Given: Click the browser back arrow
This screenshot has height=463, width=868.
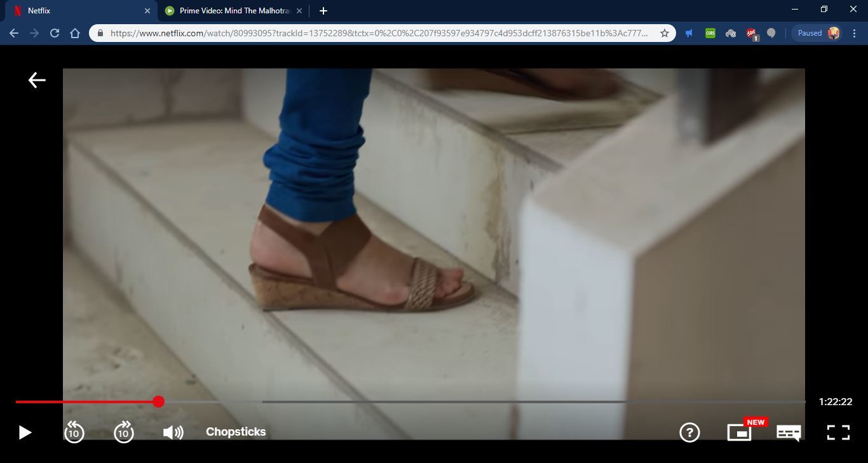Looking at the screenshot, I should tap(14, 33).
